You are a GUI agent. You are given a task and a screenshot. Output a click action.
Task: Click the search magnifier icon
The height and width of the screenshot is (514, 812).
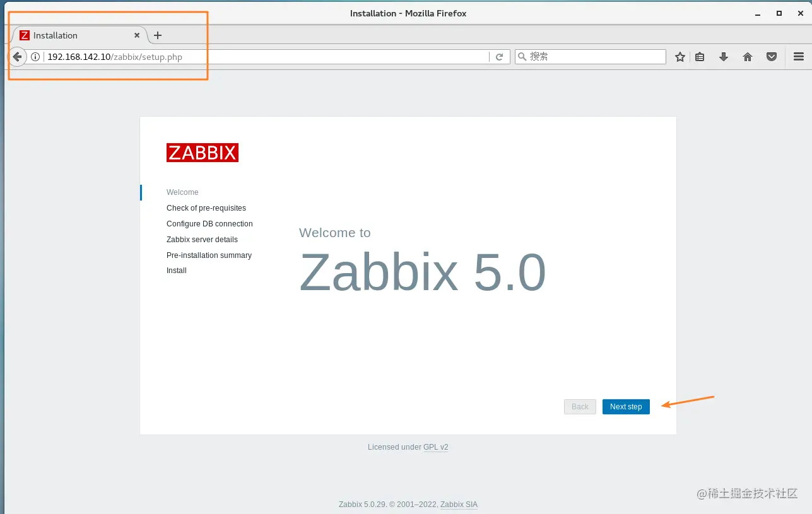pyautogui.click(x=522, y=57)
